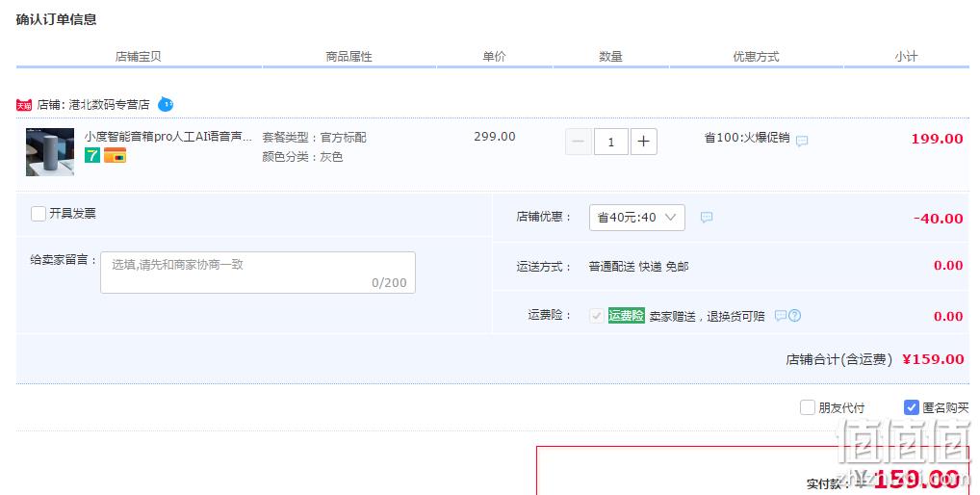Click the 店铺宝贝 column header
This screenshot has height=495, width=980.
tap(138, 56)
